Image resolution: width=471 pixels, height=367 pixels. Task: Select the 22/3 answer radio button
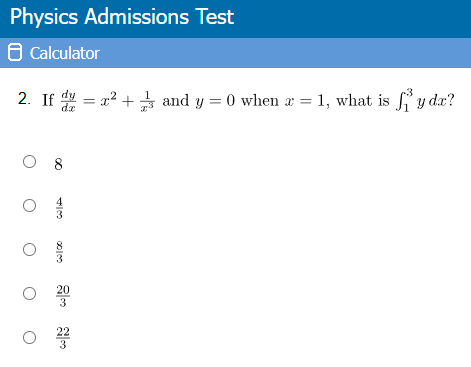point(30,338)
